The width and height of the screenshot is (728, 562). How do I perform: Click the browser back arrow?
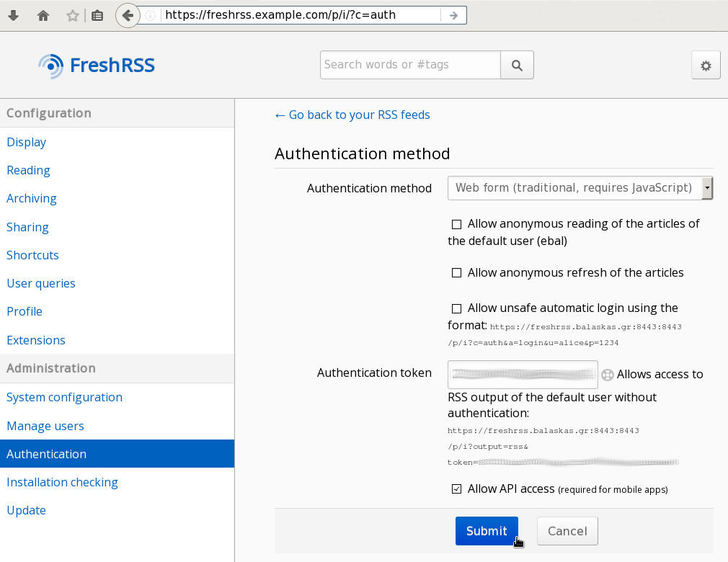[x=128, y=15]
